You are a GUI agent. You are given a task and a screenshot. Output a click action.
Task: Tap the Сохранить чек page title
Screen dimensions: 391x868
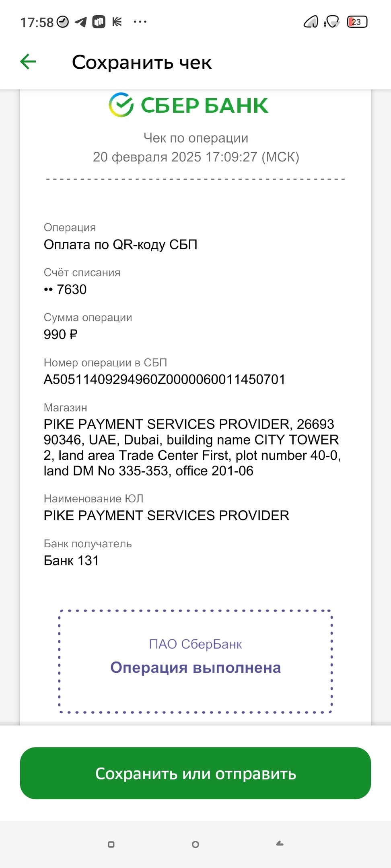pyautogui.click(x=142, y=62)
